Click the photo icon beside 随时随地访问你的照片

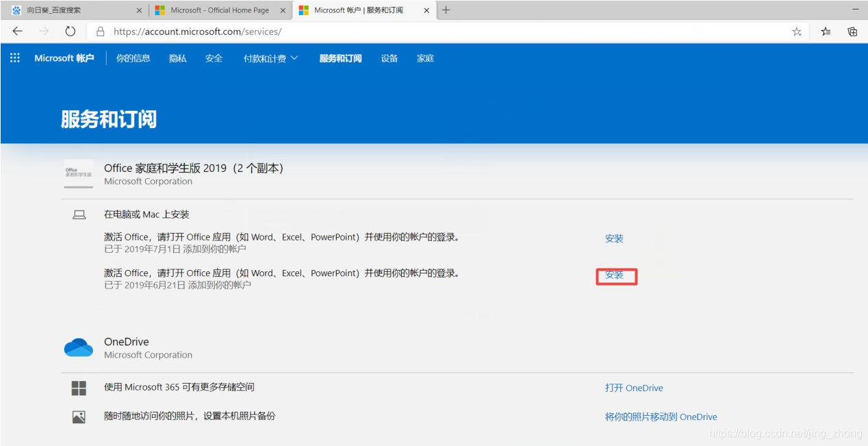(79, 417)
